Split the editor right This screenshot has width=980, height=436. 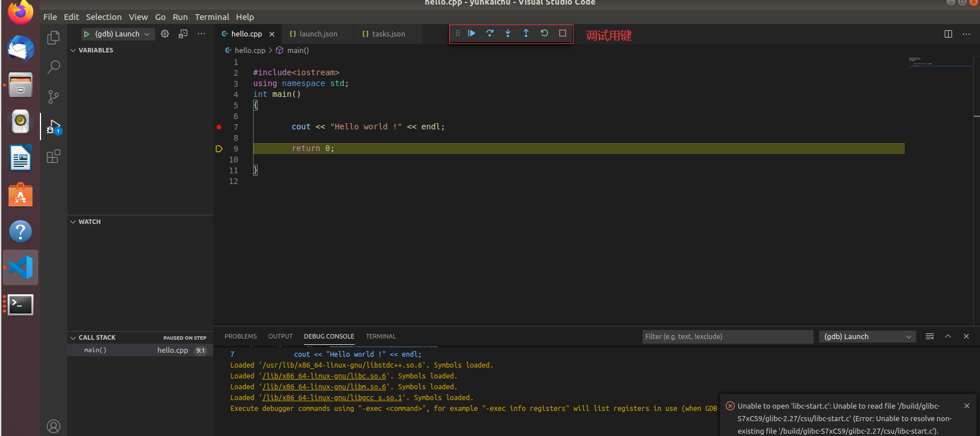point(948,34)
